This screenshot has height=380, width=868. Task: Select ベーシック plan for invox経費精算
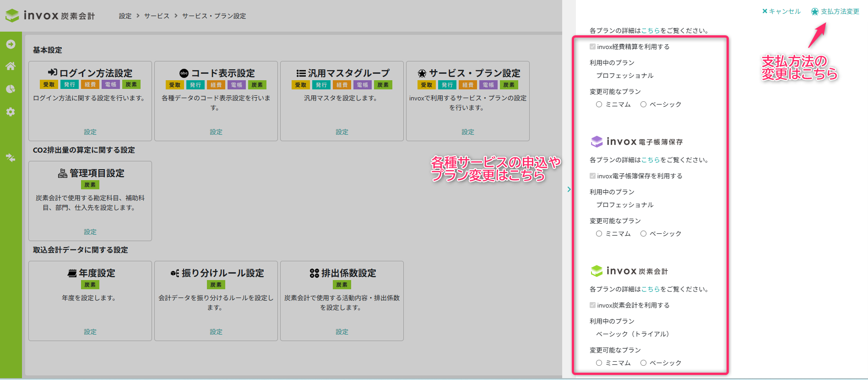(x=643, y=105)
